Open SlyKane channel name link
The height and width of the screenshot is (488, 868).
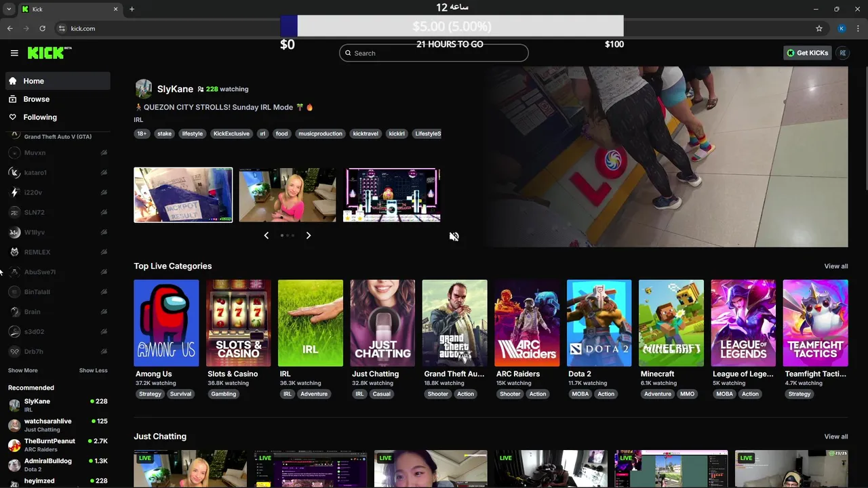point(175,89)
